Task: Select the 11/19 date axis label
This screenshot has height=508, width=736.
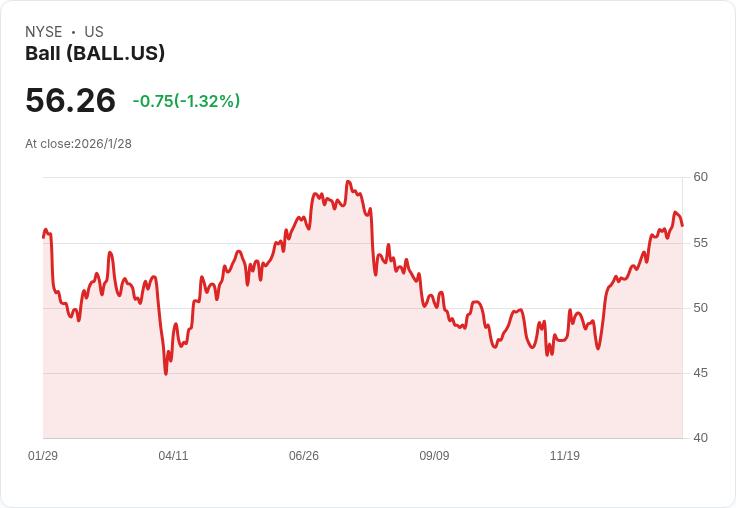Action: click(565, 455)
